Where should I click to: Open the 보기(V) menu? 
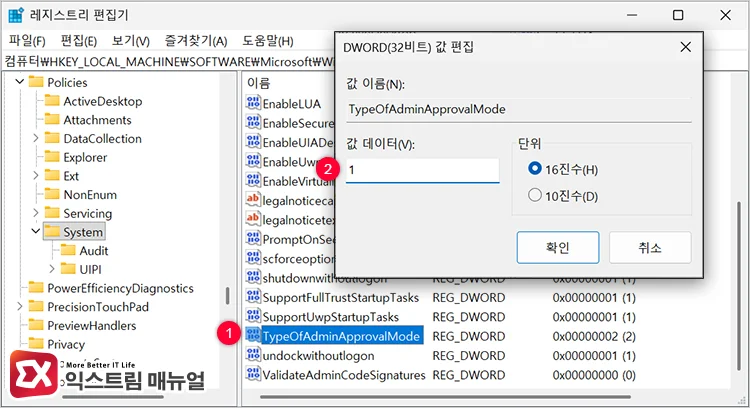tap(131, 41)
